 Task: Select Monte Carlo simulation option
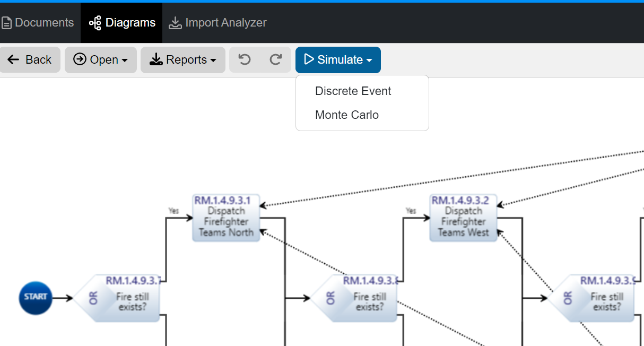[x=346, y=115]
